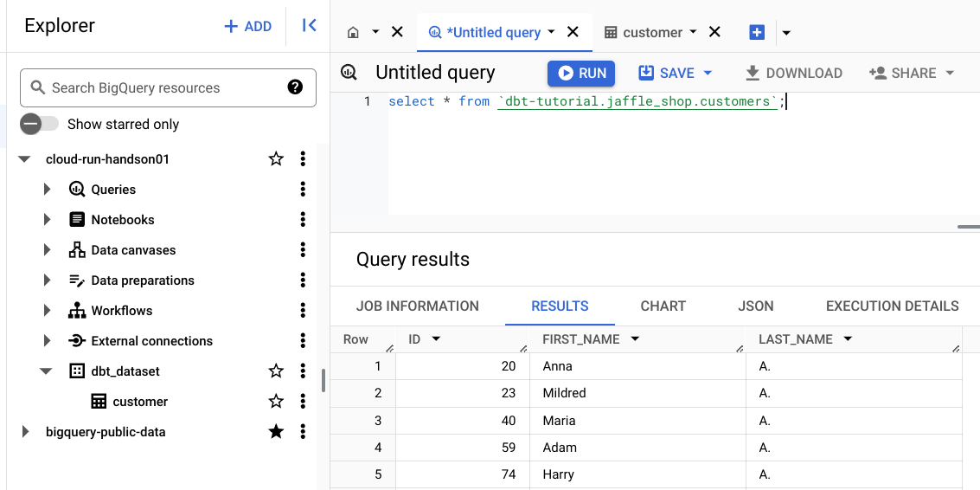This screenshot has height=490, width=980.
Task: Open the ID column header menu
Action: pyautogui.click(x=436, y=339)
